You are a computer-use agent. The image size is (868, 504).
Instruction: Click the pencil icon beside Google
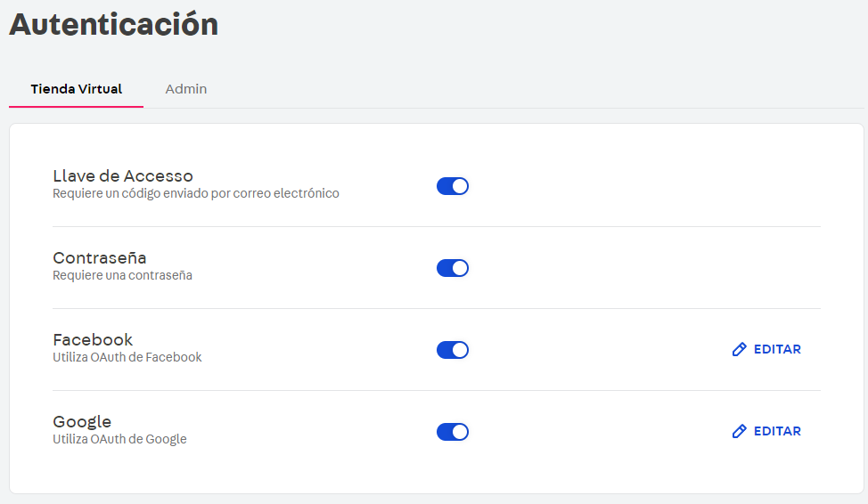(x=739, y=432)
